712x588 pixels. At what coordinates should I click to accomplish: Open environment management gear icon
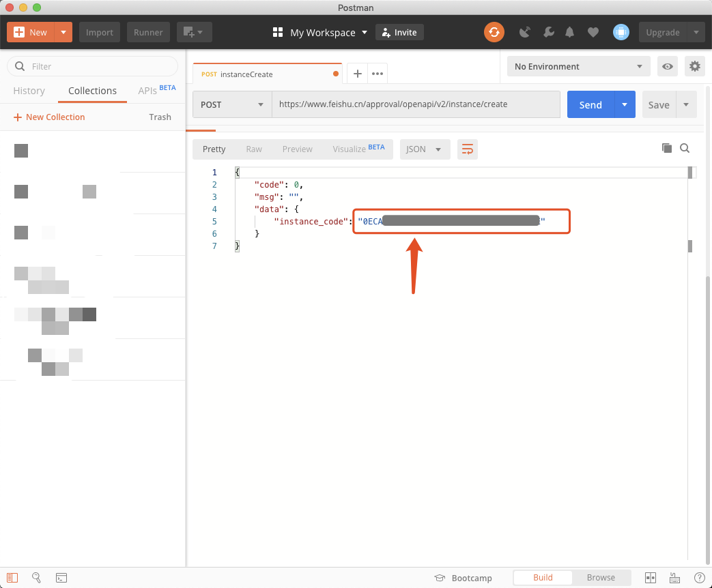coord(694,66)
